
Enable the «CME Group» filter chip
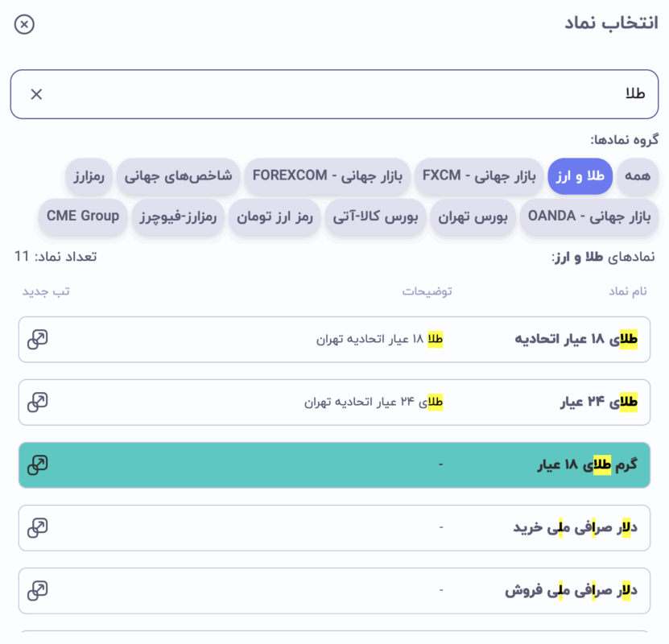(82, 216)
